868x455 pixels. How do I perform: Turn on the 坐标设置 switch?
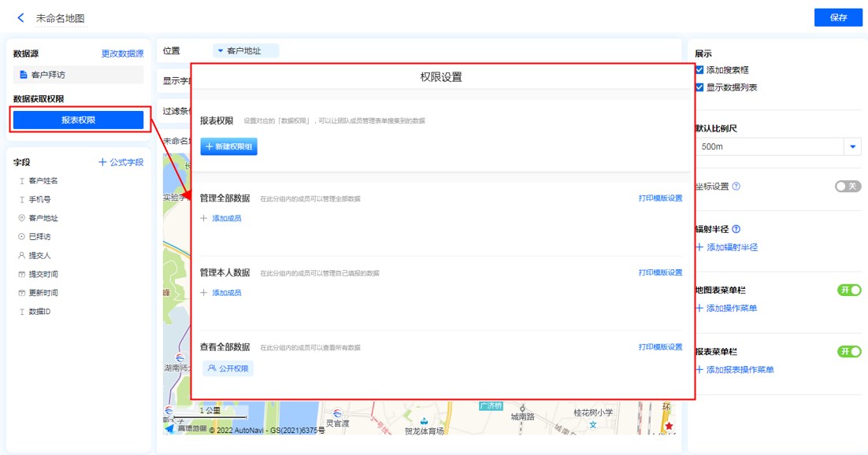coord(848,187)
